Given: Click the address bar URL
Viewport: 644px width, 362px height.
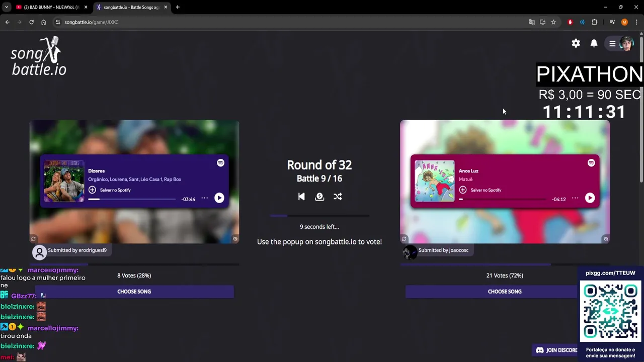Looking at the screenshot, I should [92, 22].
